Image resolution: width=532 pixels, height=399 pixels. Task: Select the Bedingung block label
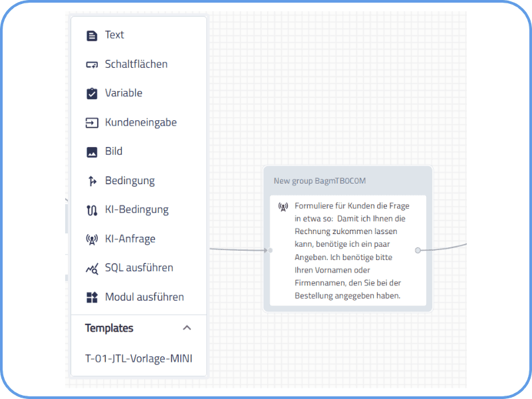pos(130,181)
